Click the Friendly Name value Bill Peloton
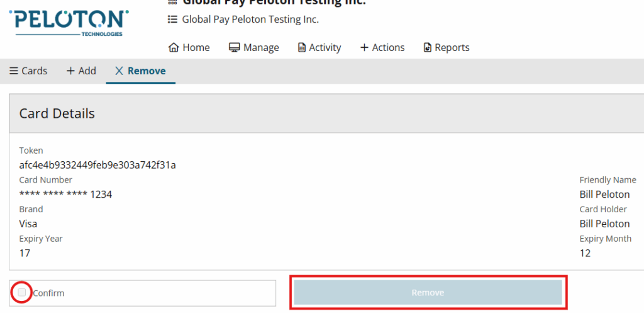 pos(604,195)
